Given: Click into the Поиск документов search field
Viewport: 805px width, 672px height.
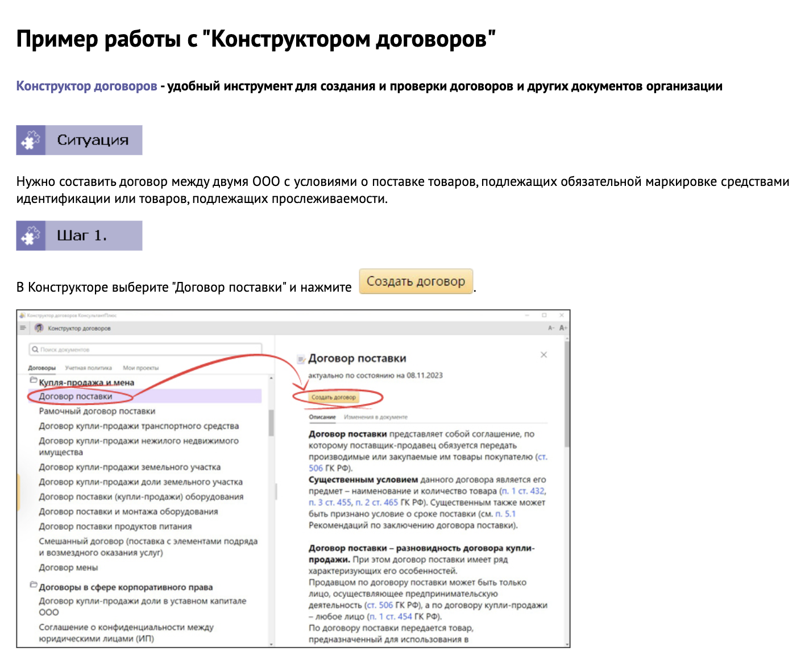Looking at the screenshot, I should (146, 350).
